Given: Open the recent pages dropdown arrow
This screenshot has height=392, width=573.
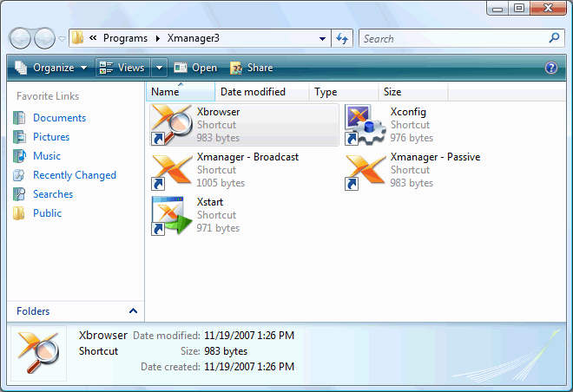Looking at the screenshot, I should [x=63, y=39].
